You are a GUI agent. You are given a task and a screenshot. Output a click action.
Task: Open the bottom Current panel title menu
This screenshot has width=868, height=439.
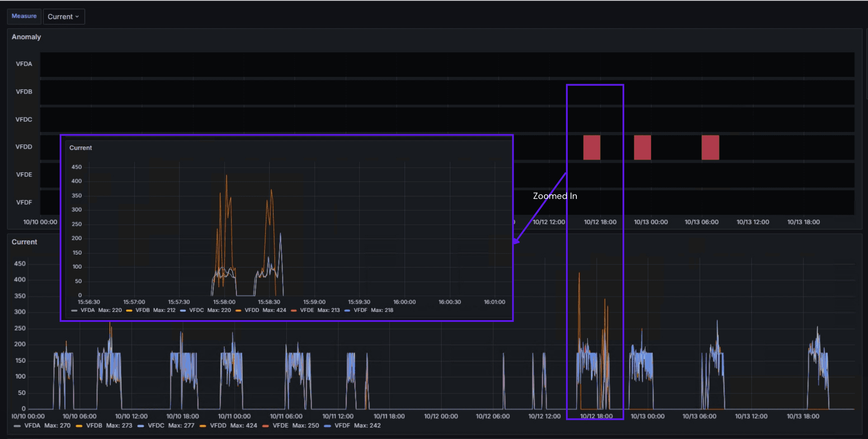click(24, 242)
